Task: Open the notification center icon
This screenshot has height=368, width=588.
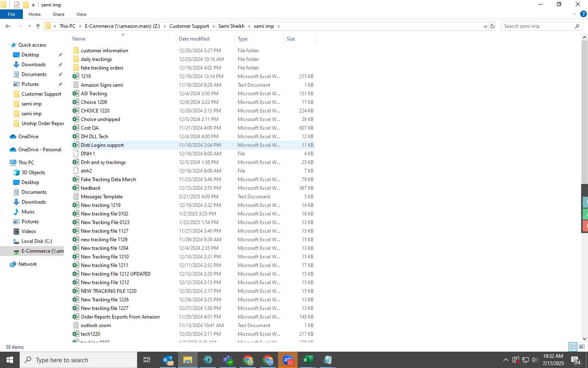Action: point(576,360)
